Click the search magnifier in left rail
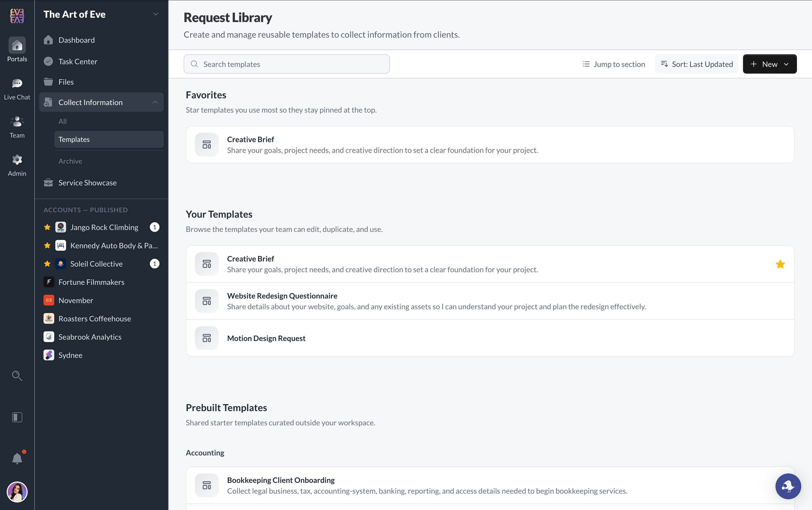812x510 pixels. 17,376
